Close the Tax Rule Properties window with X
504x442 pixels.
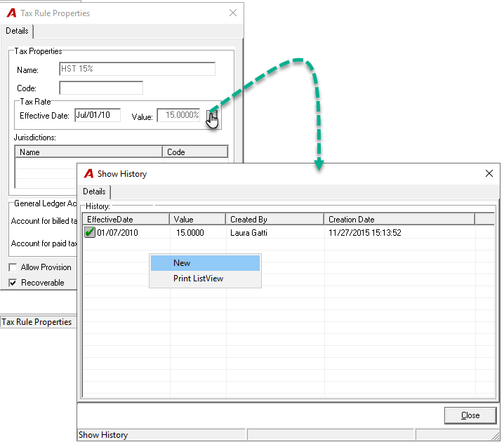[x=233, y=13]
